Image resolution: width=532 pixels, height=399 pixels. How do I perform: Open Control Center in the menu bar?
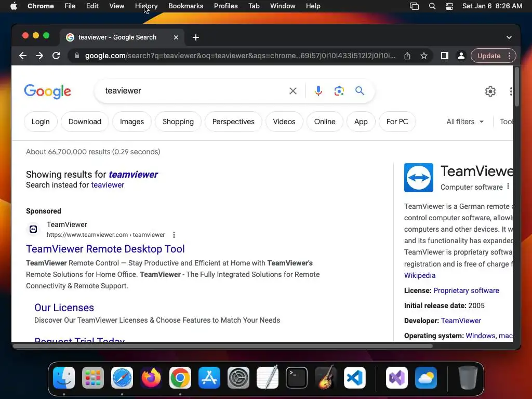click(x=449, y=6)
